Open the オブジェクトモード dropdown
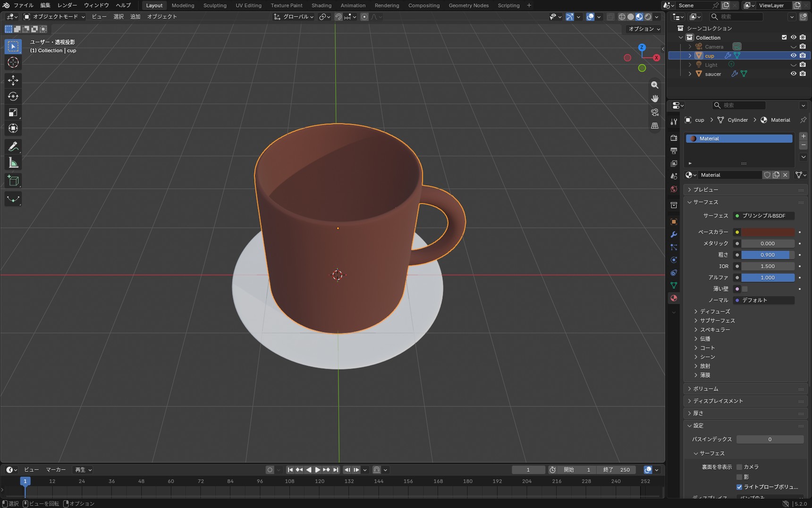The height and width of the screenshot is (508, 812). (54, 17)
